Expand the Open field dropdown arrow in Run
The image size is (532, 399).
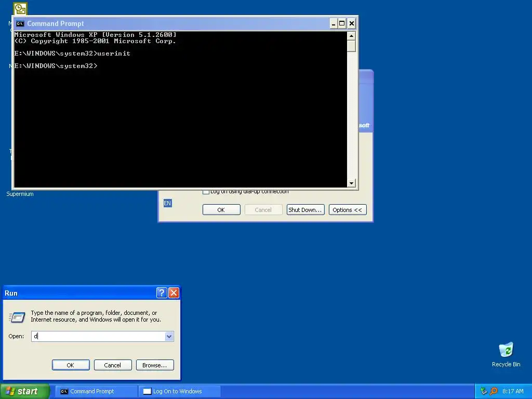pos(169,336)
